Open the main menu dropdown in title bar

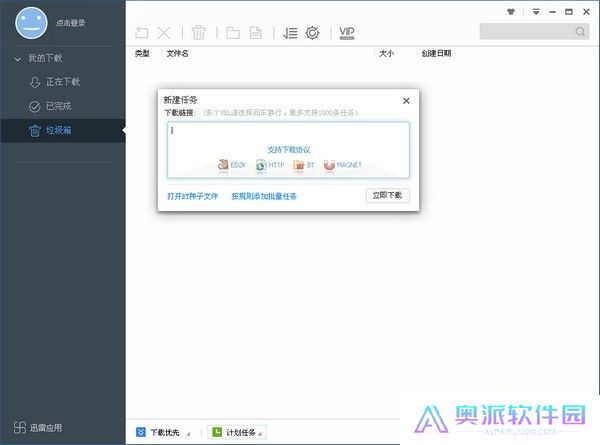click(536, 12)
